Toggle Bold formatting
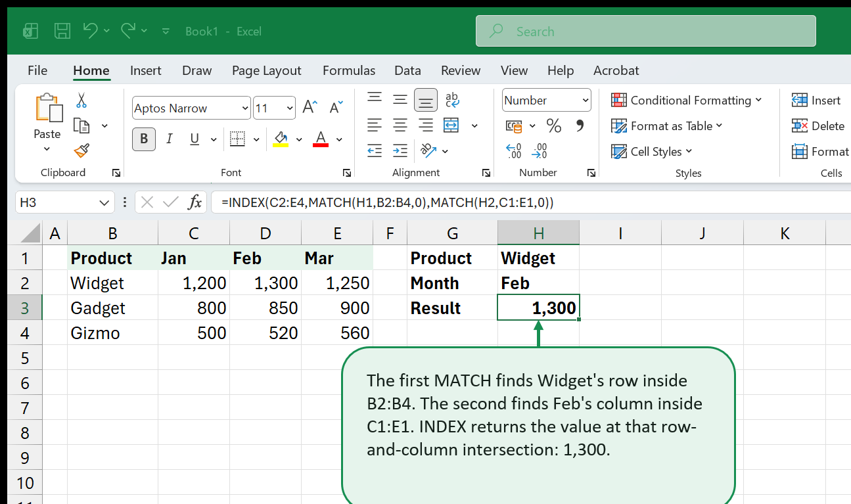 pos(144,139)
